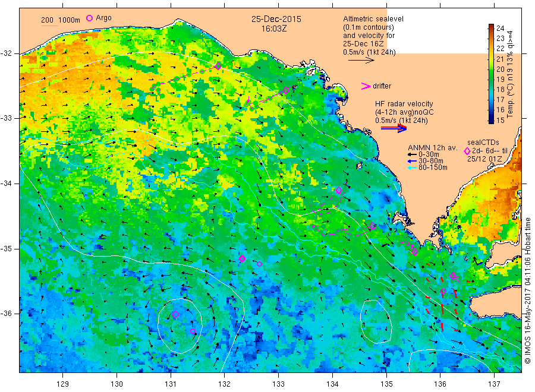Click green colour bar segment beside 20
The image size is (535, 392).
(x=491, y=69)
